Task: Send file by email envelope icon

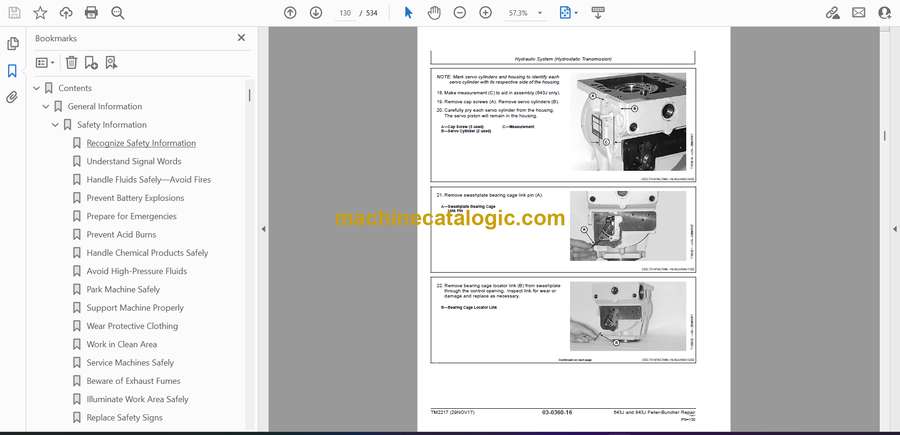Action: click(x=859, y=13)
